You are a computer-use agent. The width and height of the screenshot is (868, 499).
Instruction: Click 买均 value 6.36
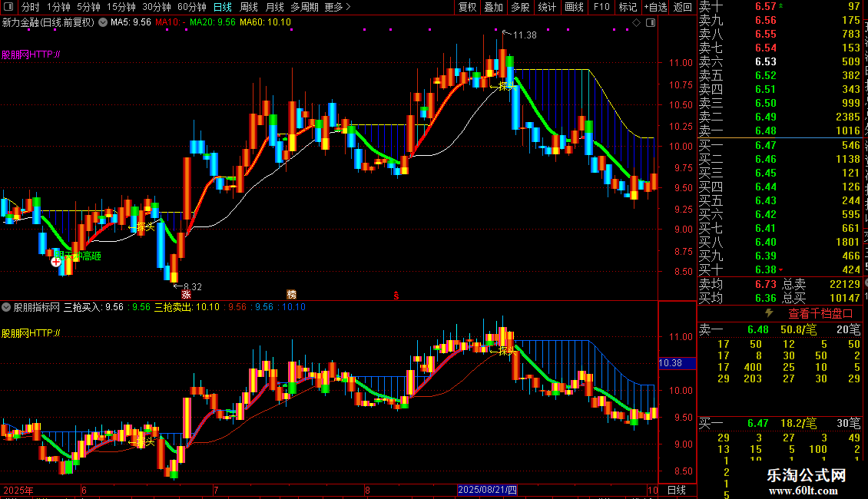pos(766,298)
